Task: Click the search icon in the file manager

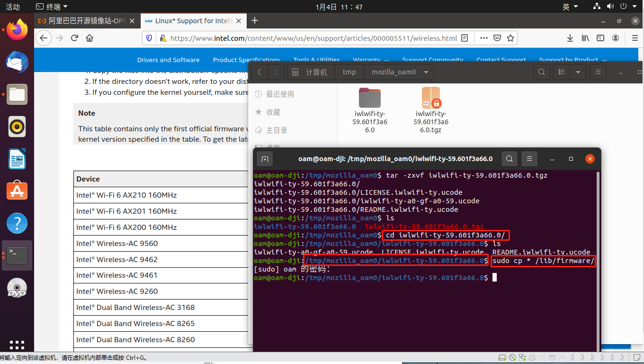Action: 541,72
